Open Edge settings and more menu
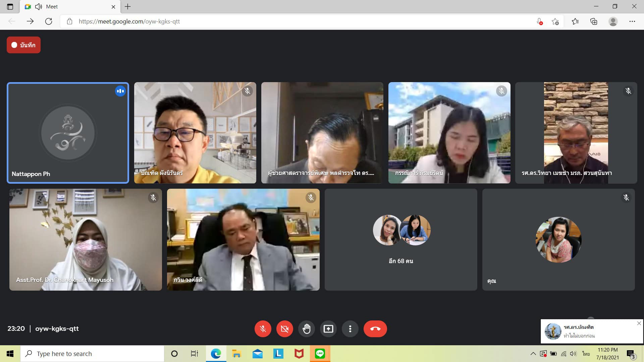 coord(632,21)
